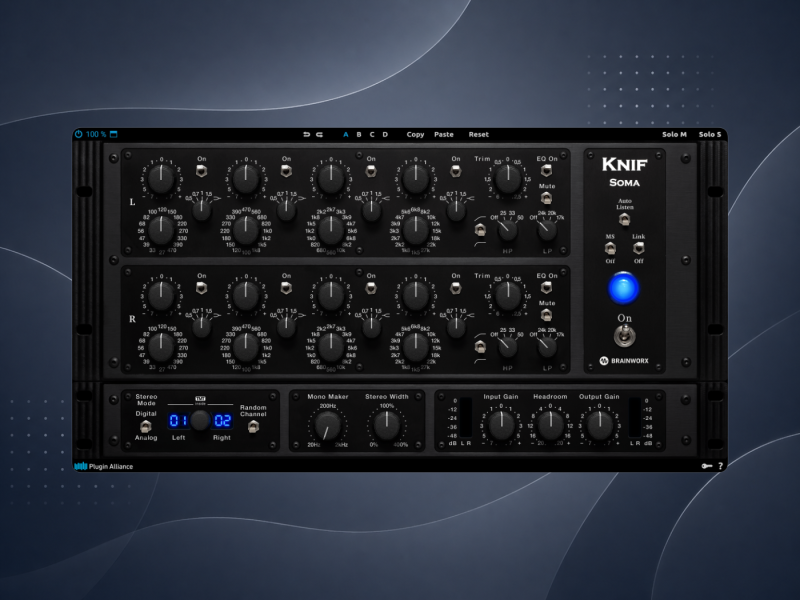The height and width of the screenshot is (600, 800).
Task: Click the Brainworx logo
Action: (624, 361)
